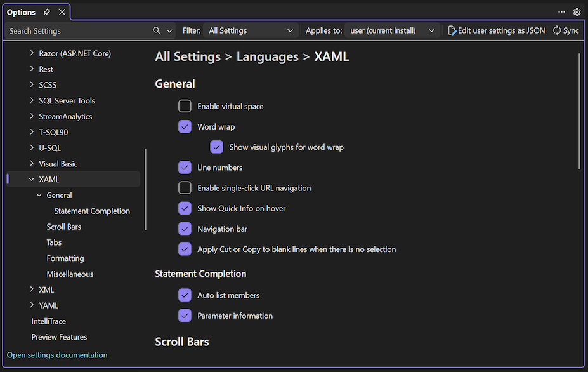Open the Filter All Settings dropdown
This screenshot has height=372, width=588.
tap(251, 30)
